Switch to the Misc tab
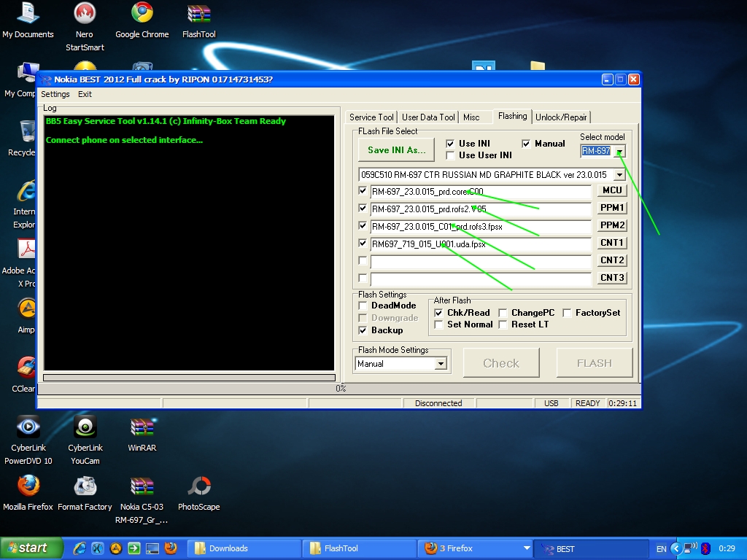 click(471, 117)
